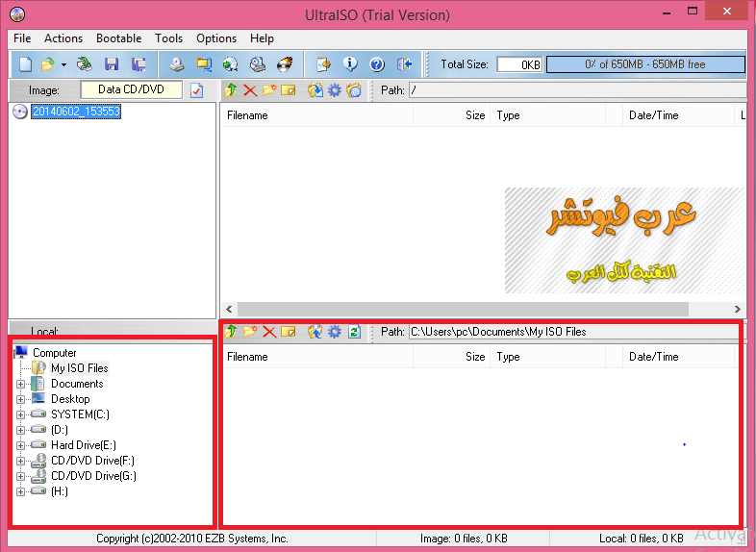Sort image list by Date/Time column header
The width and height of the screenshot is (756, 552).
point(678,115)
